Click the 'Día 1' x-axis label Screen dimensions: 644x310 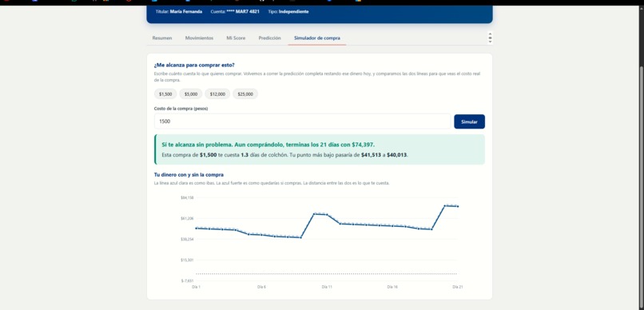(197, 287)
